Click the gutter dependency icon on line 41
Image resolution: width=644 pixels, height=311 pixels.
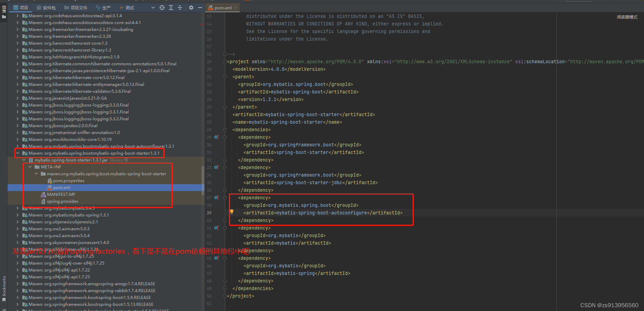[216, 228]
